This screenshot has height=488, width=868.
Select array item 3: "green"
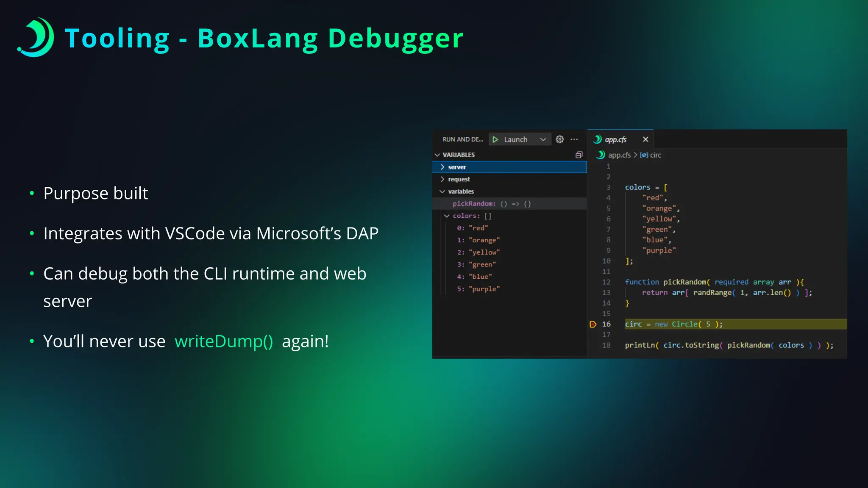tap(509, 264)
